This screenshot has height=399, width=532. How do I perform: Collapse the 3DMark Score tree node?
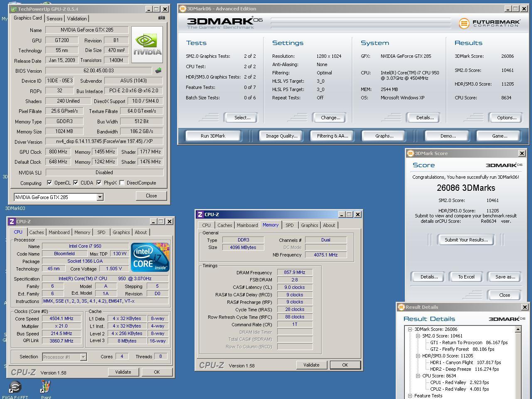click(410, 329)
